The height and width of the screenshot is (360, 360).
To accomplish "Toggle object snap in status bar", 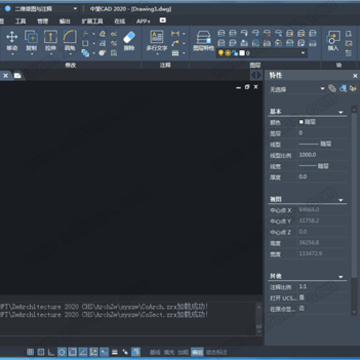I will [72, 352].
